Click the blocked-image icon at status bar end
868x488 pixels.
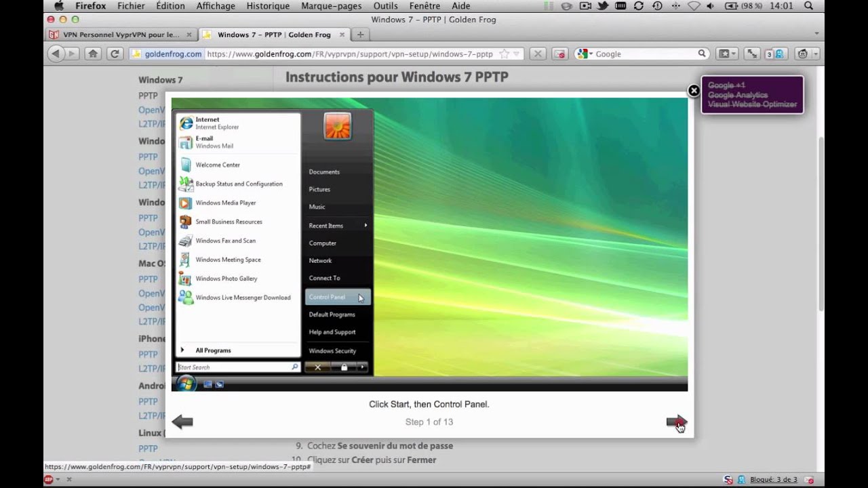coord(809,479)
